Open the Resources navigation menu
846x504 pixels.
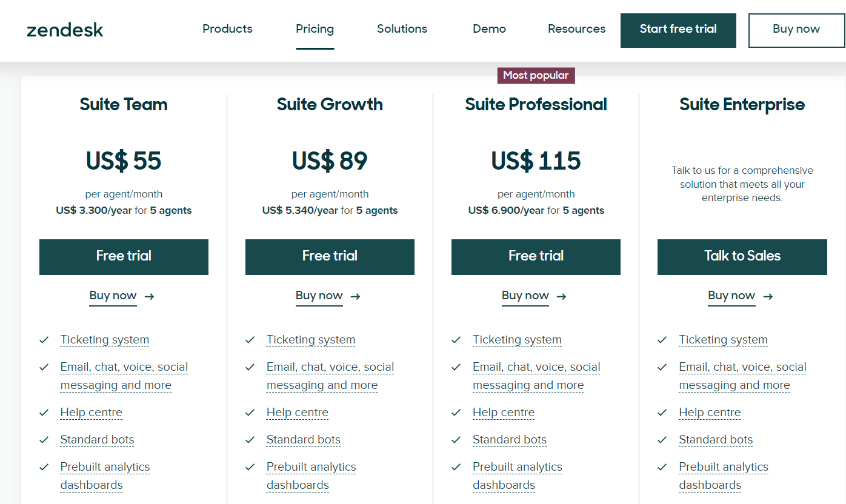click(x=576, y=29)
